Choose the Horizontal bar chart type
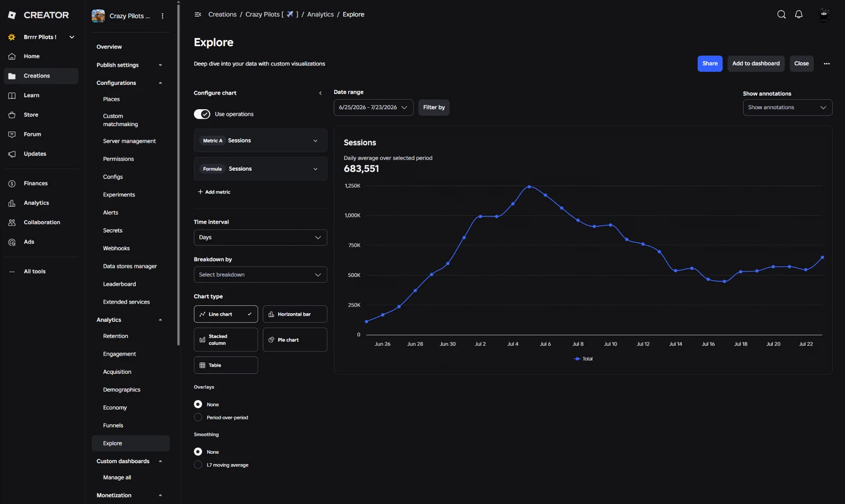845x504 pixels. click(295, 314)
